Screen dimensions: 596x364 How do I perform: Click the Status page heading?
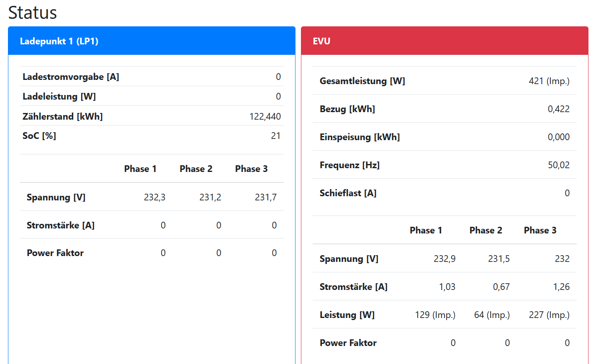click(33, 13)
